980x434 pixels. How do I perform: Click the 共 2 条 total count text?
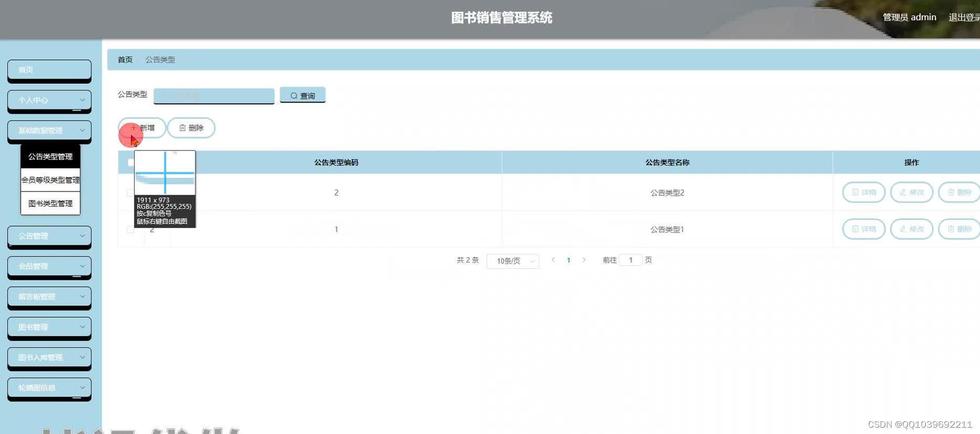point(468,260)
